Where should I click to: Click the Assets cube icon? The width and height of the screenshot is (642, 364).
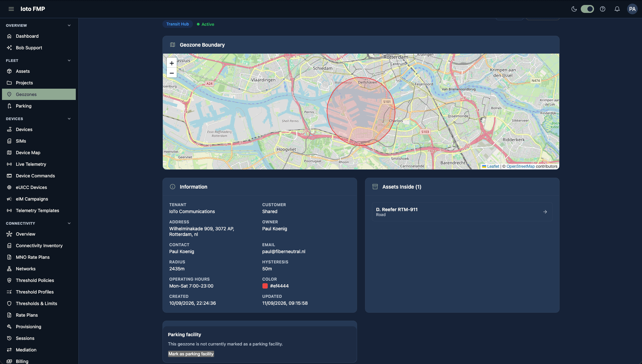[x=9, y=71]
